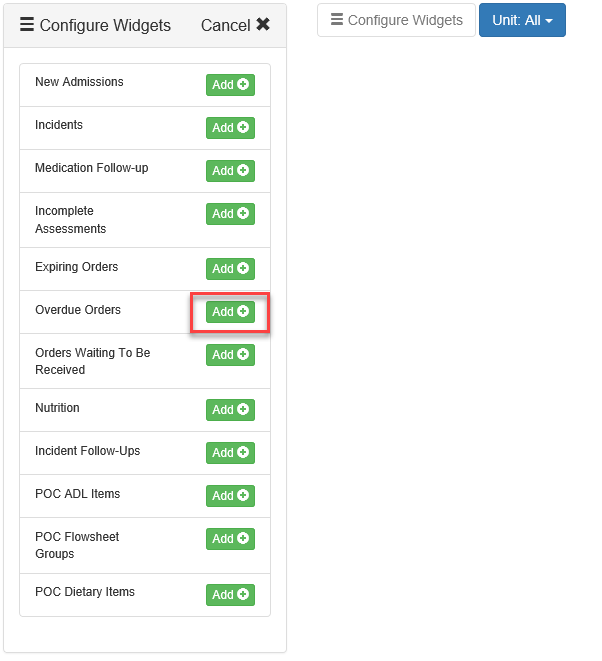
Task: Add the Incident Follow-Ups widget
Action: pyautogui.click(x=230, y=453)
